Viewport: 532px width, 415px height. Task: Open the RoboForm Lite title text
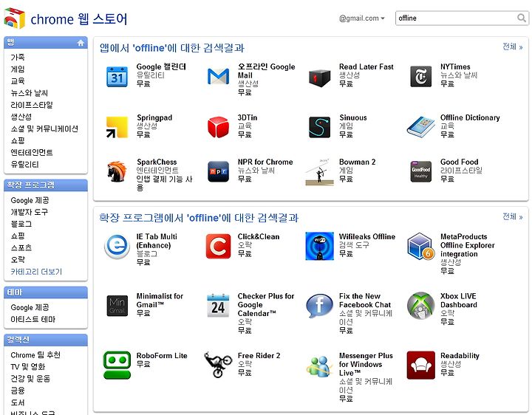162,356
